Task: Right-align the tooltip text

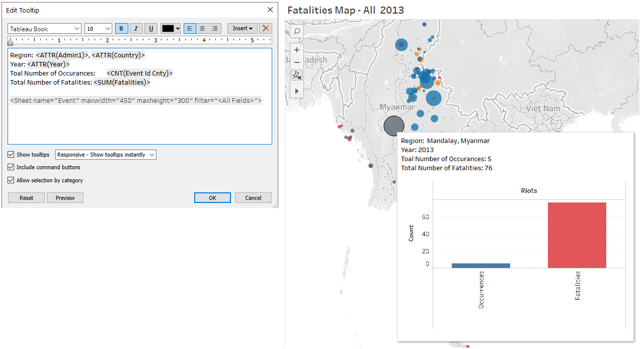Action: [x=215, y=29]
